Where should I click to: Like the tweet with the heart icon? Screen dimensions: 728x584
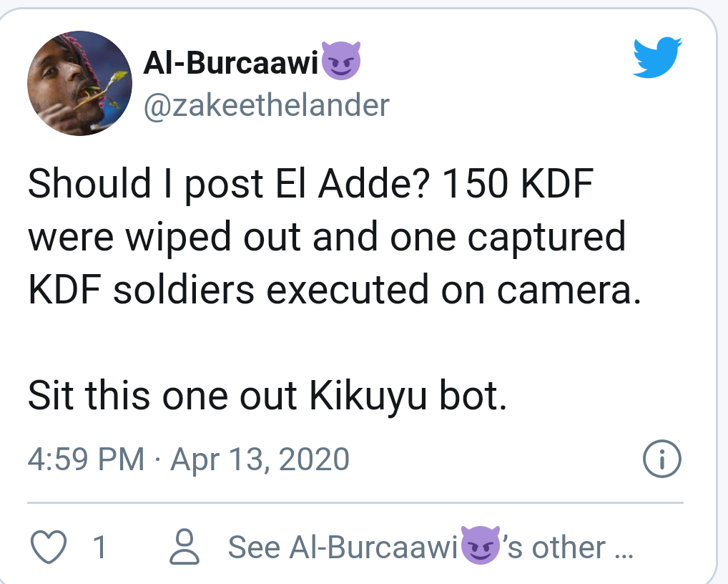tap(49, 547)
